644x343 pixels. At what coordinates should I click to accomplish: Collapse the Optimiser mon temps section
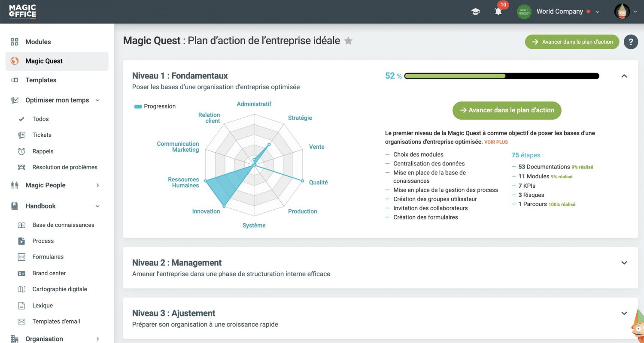(x=97, y=100)
